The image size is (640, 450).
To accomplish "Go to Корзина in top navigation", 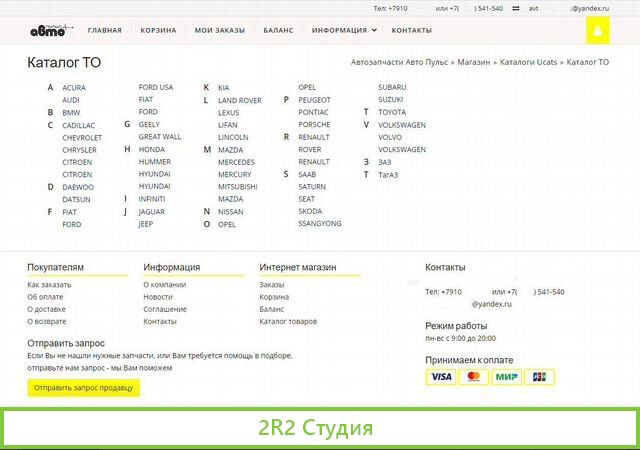I will tap(158, 31).
